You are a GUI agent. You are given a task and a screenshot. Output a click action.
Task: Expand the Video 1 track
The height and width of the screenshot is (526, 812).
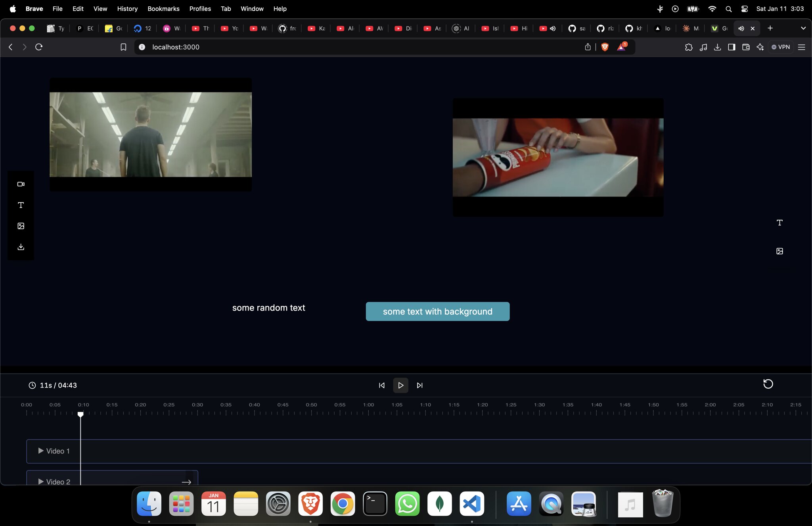click(41, 451)
